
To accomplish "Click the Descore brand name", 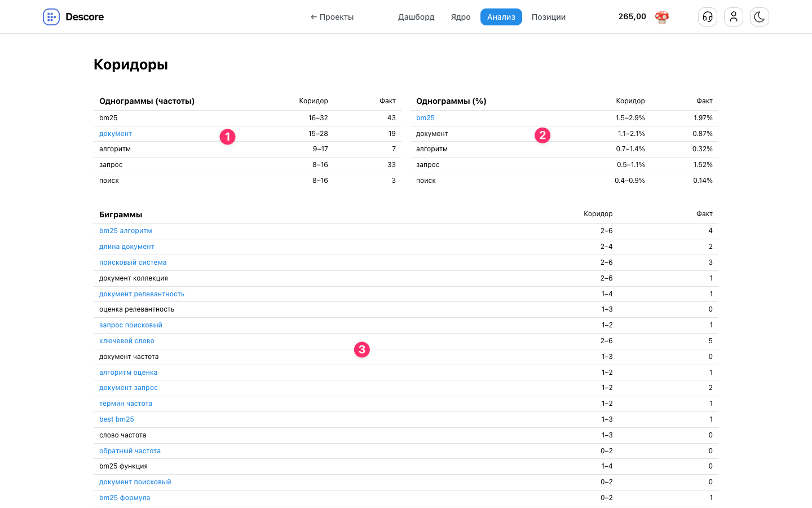I will tap(85, 17).
